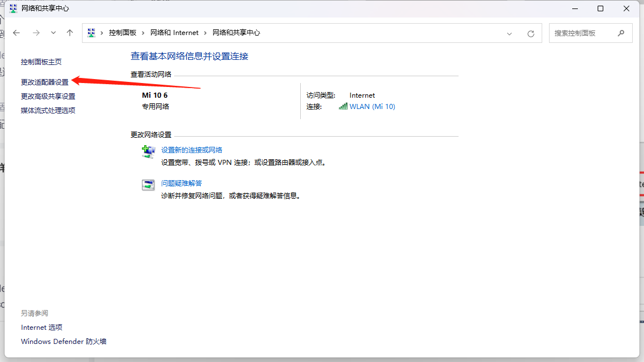Maximize the 网络和共享中心 window

coord(600,8)
